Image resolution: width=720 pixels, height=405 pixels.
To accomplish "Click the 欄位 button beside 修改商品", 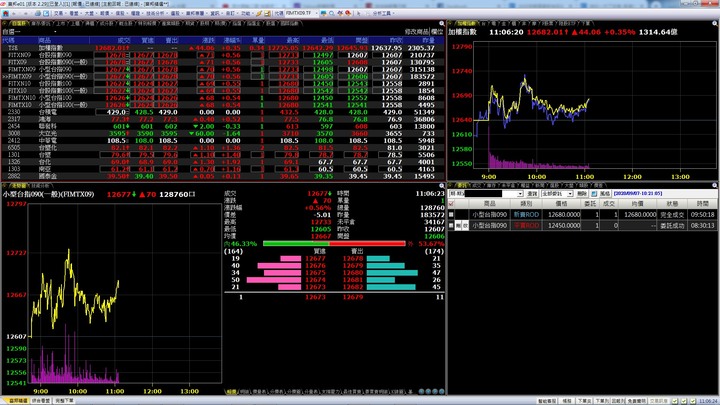I will (437, 32).
